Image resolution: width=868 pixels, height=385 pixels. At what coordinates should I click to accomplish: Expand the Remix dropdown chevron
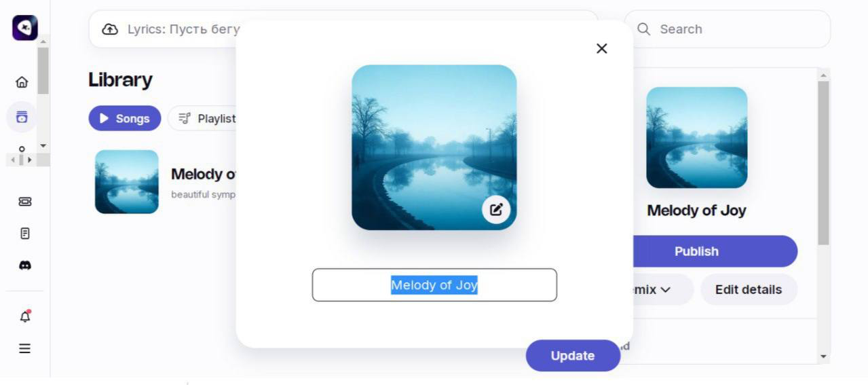(666, 290)
